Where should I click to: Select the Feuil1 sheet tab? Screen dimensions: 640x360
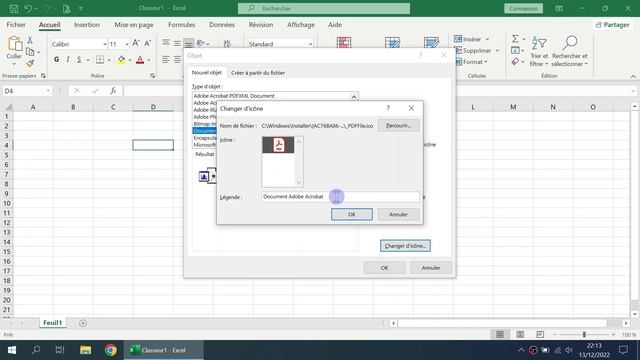pos(53,323)
